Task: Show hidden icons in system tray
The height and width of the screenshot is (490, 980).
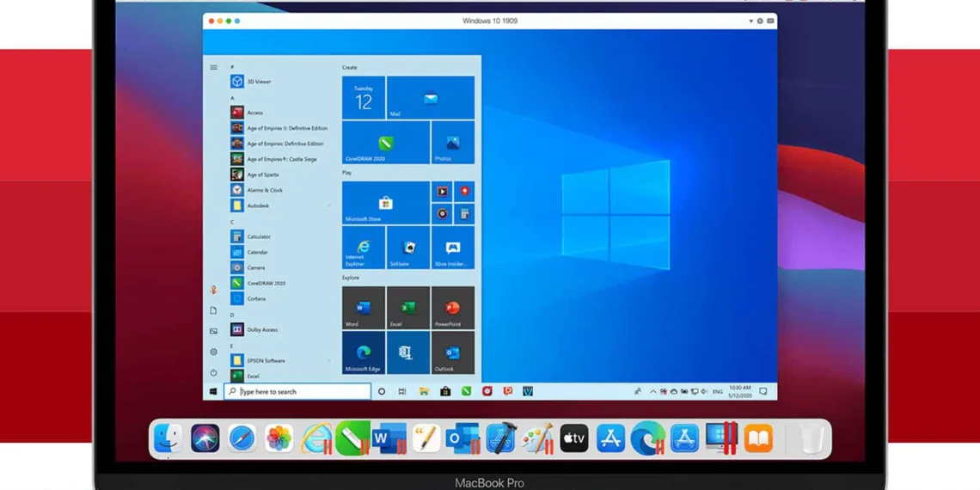Action: click(653, 392)
